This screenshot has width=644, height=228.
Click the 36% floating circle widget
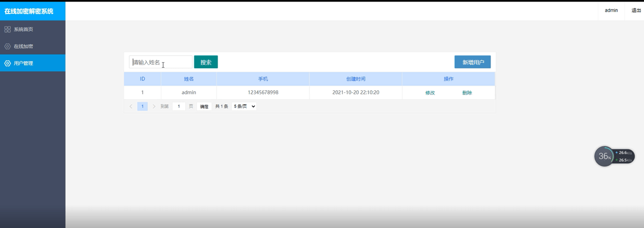point(604,157)
